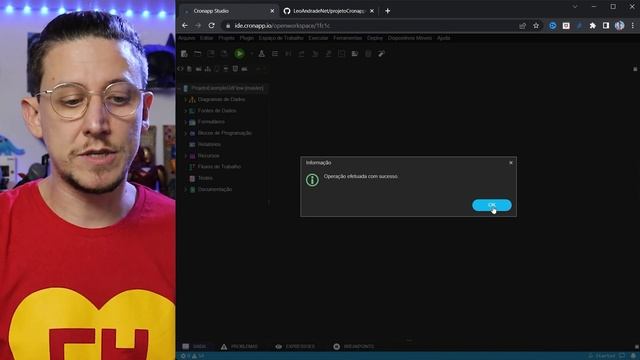Select Relatórios in the project tree
This screenshot has height=360, width=640.
[x=209, y=144]
